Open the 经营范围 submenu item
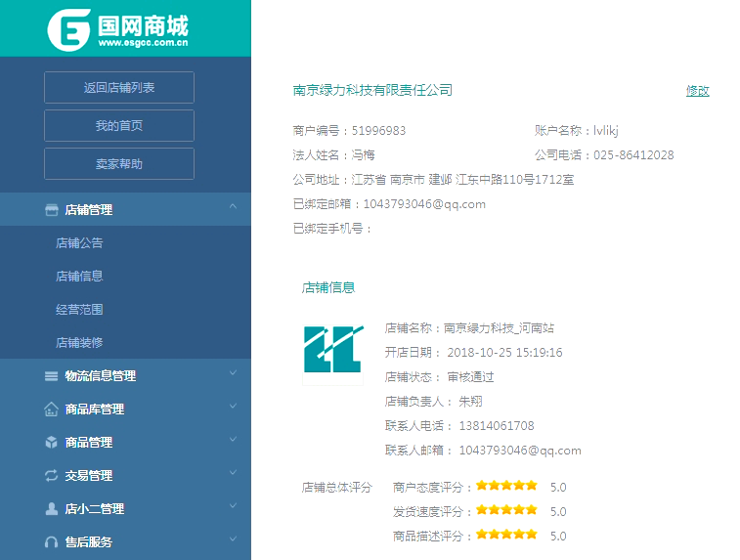The image size is (740, 560). [x=79, y=310]
